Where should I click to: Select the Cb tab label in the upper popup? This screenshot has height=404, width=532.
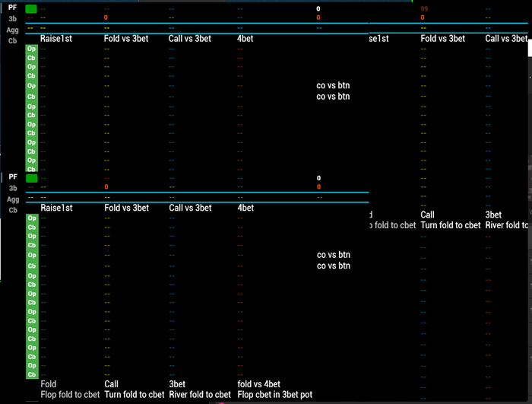pyautogui.click(x=13, y=41)
